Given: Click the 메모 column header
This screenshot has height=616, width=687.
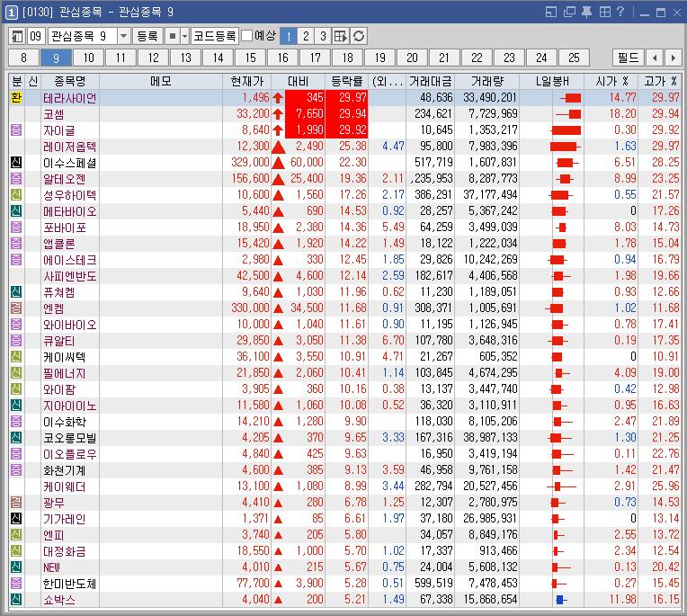Looking at the screenshot, I should [161, 82].
